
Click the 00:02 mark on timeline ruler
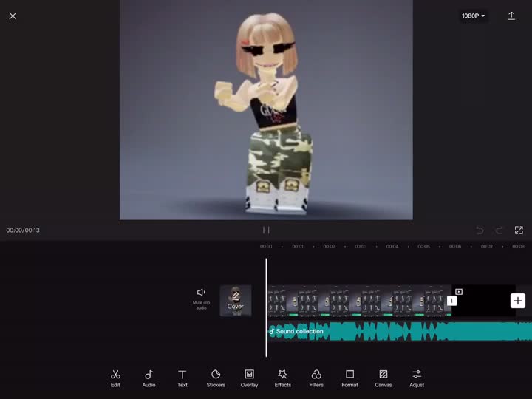click(x=329, y=246)
